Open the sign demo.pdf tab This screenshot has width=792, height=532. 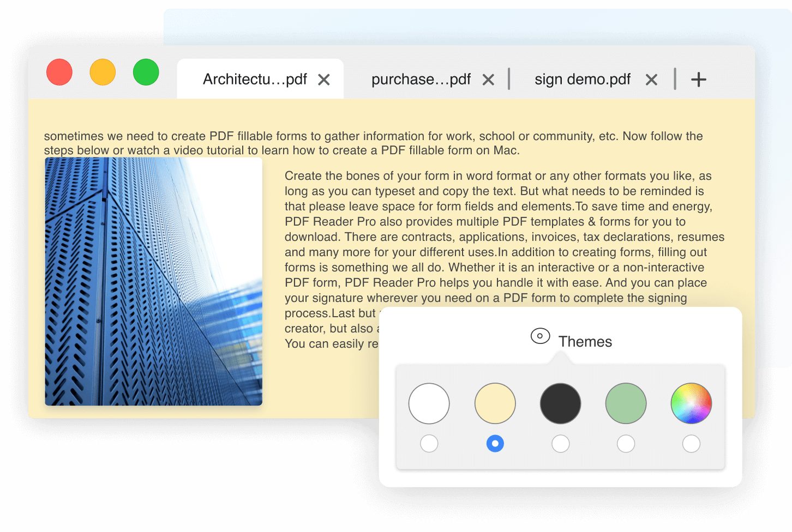(582, 80)
